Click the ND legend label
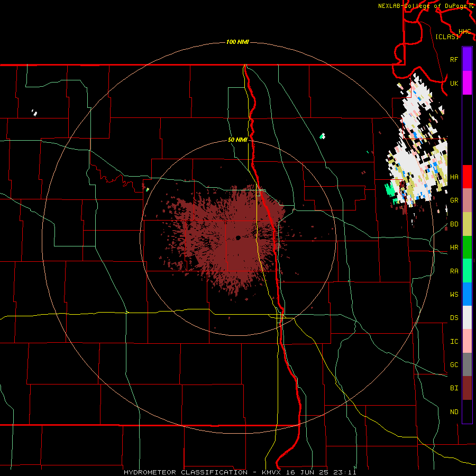 pos(454,412)
